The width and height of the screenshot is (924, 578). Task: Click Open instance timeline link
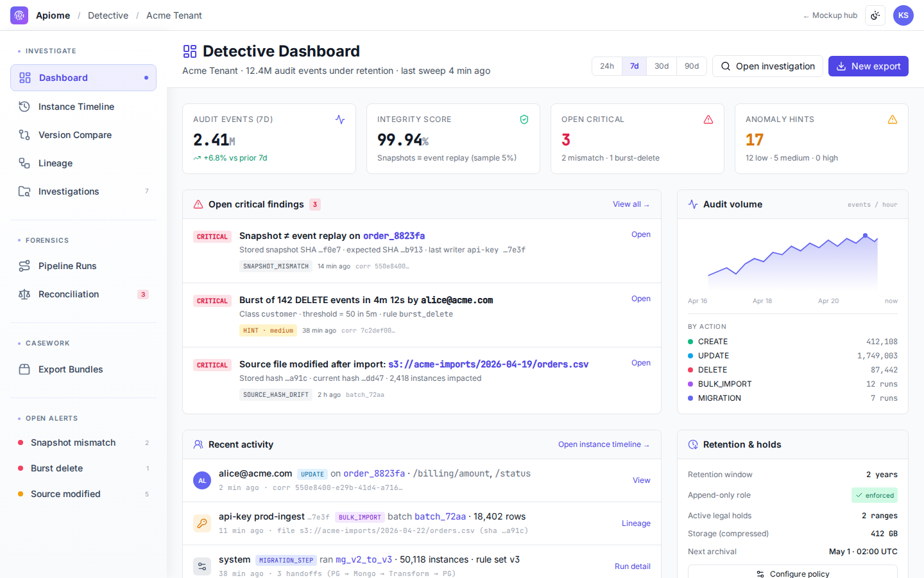point(604,444)
